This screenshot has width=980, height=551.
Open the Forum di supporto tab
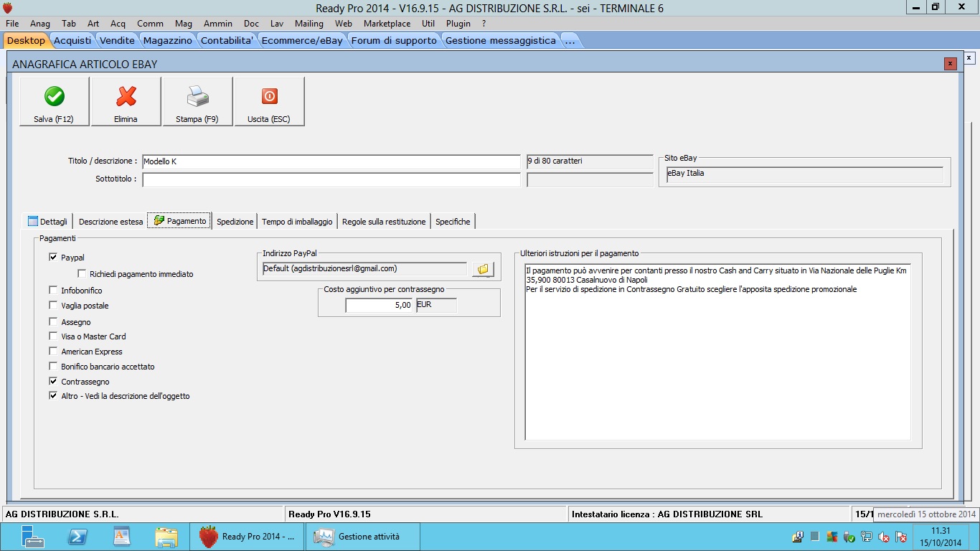pos(394,41)
